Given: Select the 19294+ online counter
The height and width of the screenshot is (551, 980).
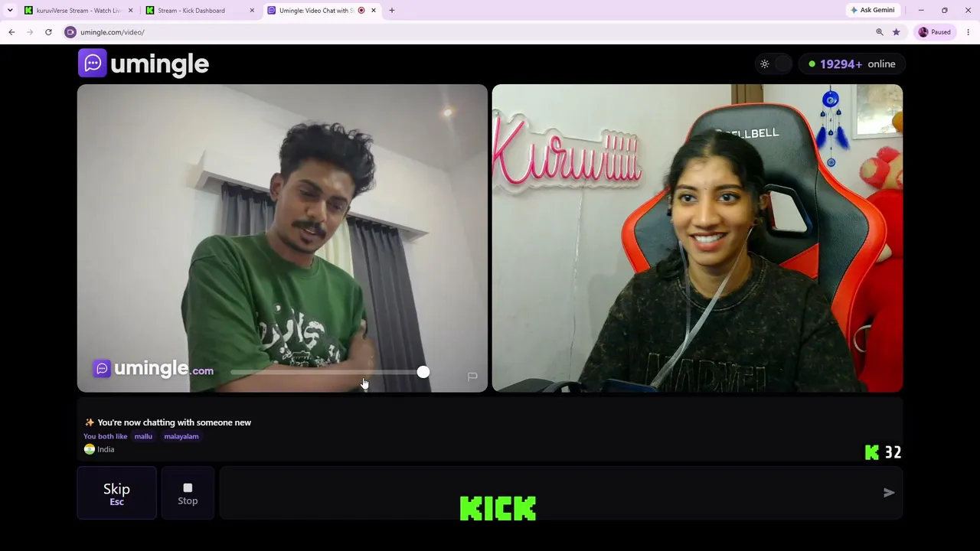Looking at the screenshot, I should [x=852, y=64].
